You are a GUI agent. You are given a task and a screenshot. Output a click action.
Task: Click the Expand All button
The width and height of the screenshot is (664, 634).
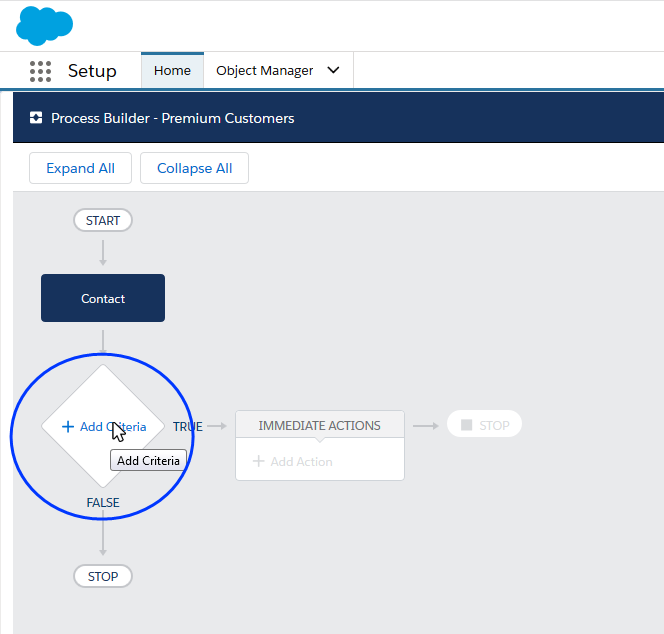point(80,168)
